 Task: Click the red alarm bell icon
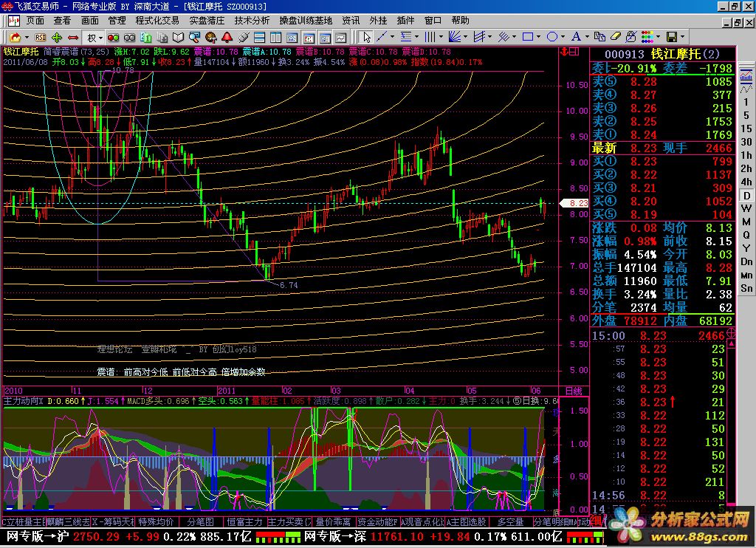click(x=227, y=37)
